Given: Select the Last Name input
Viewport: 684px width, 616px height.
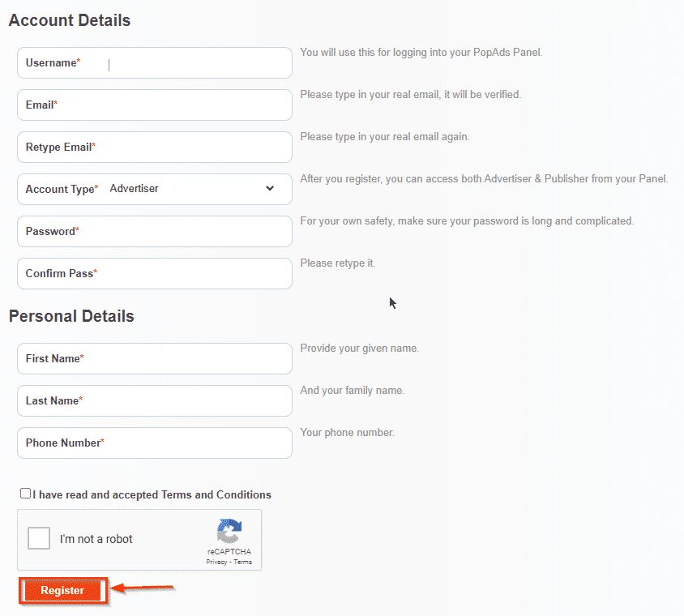Looking at the screenshot, I should [x=186, y=400].
